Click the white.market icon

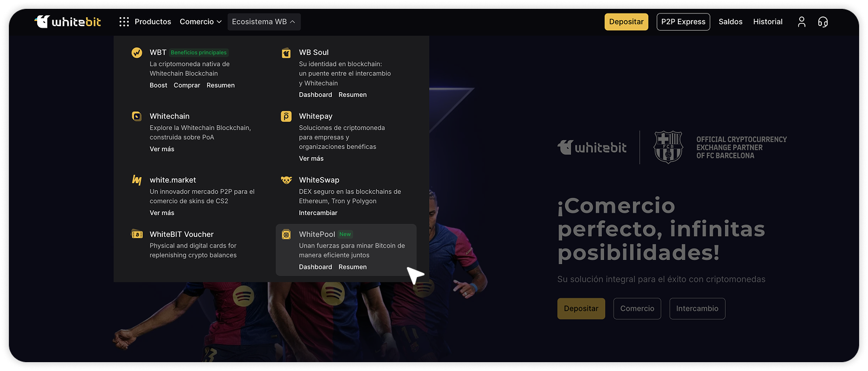(x=137, y=180)
